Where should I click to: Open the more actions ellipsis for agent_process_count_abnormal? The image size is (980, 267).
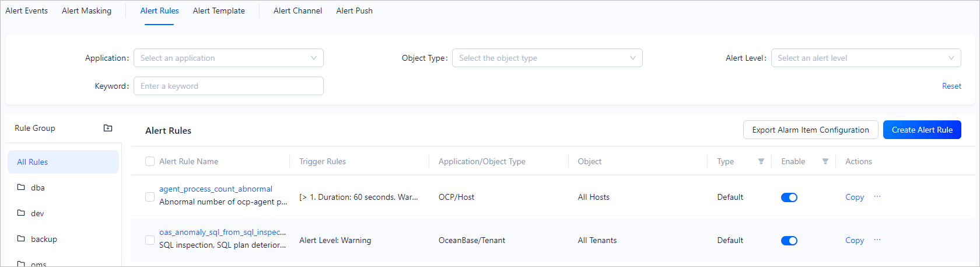point(877,197)
